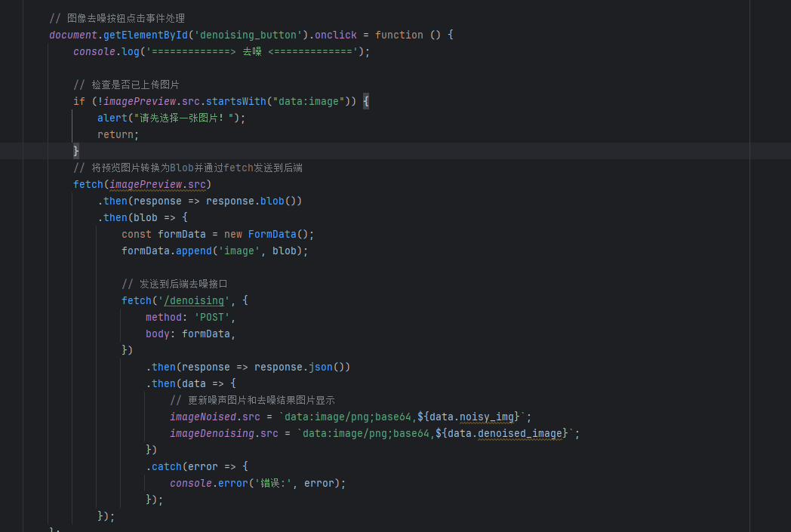Click the underlined noisy_img property
The image size is (791, 532).
click(x=487, y=417)
